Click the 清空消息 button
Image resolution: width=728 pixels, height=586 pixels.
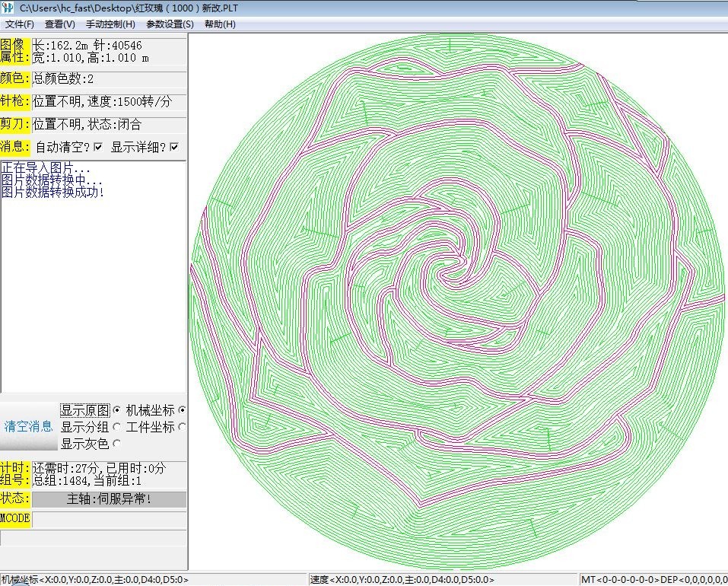tap(28, 426)
